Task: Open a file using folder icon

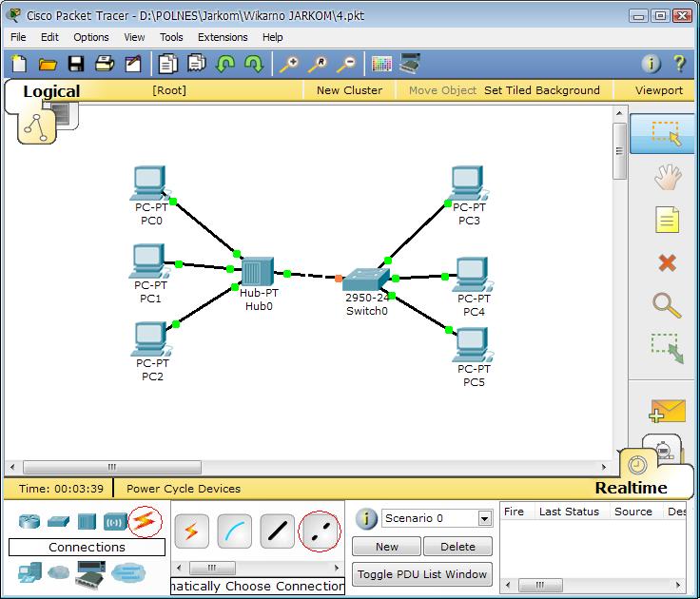Action: [x=48, y=65]
